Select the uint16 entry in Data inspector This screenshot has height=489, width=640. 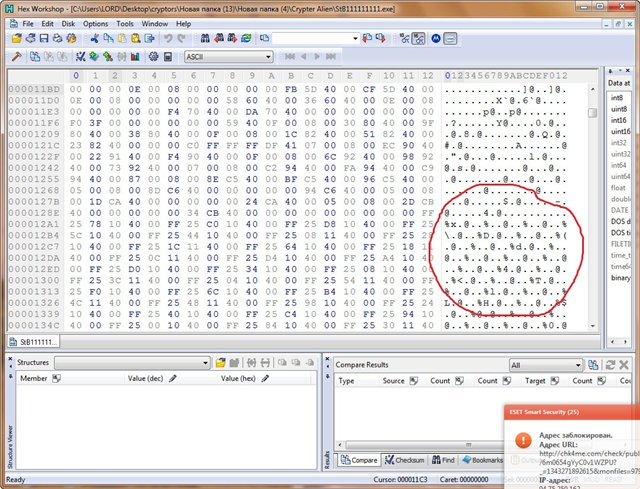click(x=620, y=131)
